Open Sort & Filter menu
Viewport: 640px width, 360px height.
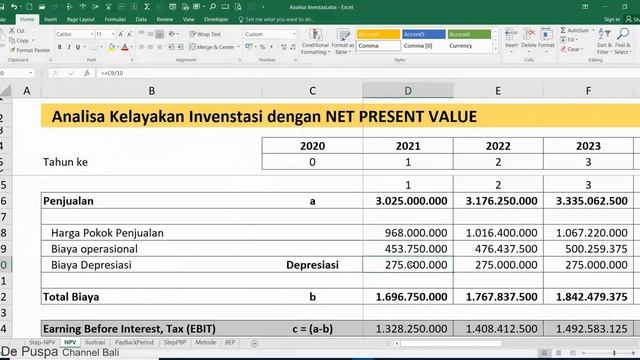(604, 41)
